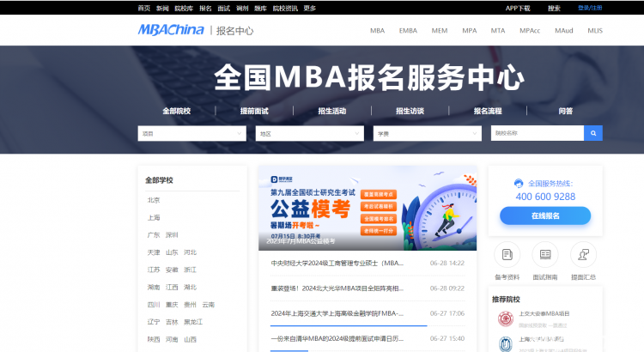Open 提前面试 section
644x352 pixels.
(x=254, y=111)
